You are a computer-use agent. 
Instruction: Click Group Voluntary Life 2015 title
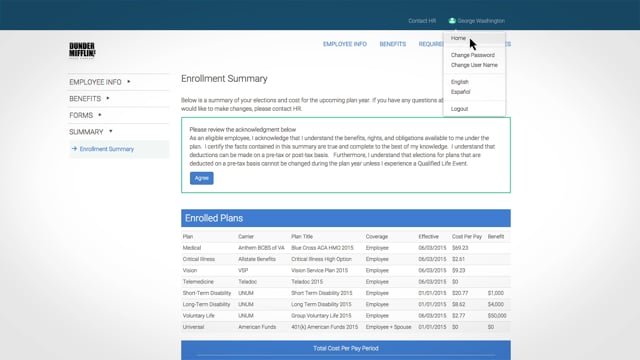pos(321,316)
